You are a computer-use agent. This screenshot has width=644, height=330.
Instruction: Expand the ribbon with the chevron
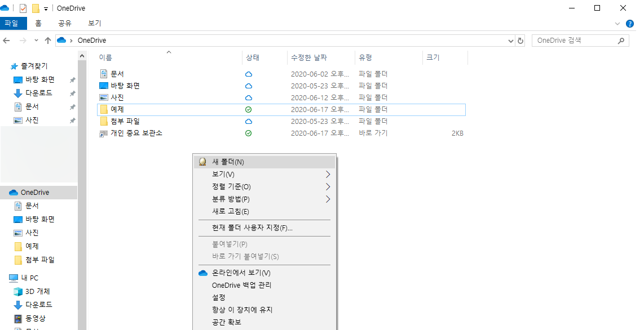(x=617, y=24)
